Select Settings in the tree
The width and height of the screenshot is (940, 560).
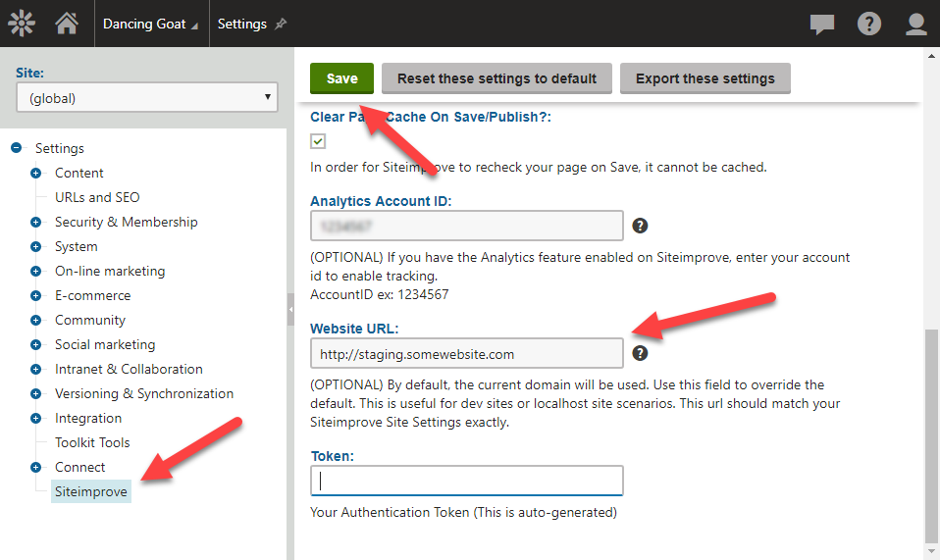pos(59,148)
